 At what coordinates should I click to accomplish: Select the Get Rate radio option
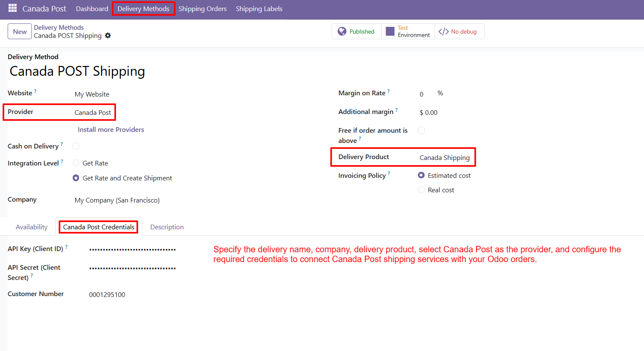pos(76,163)
